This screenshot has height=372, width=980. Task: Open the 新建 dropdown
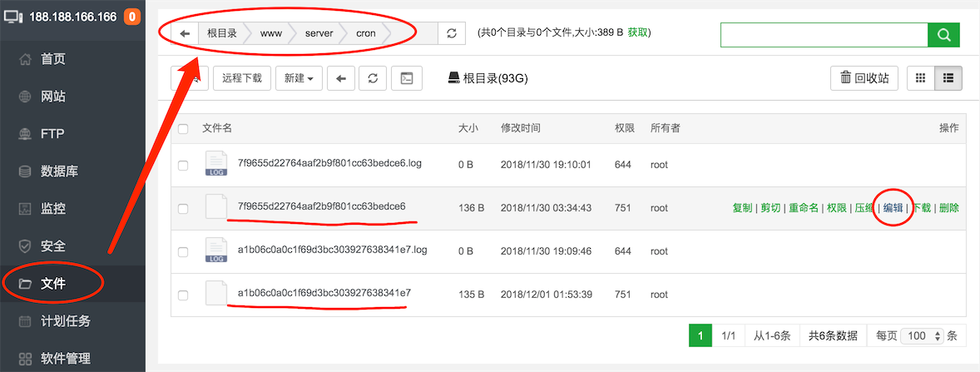coord(299,78)
